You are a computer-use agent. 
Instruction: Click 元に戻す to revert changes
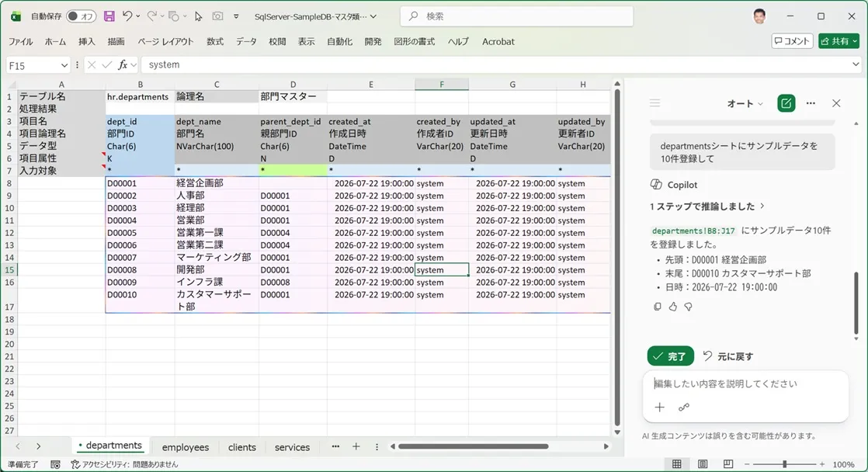[x=728, y=356]
